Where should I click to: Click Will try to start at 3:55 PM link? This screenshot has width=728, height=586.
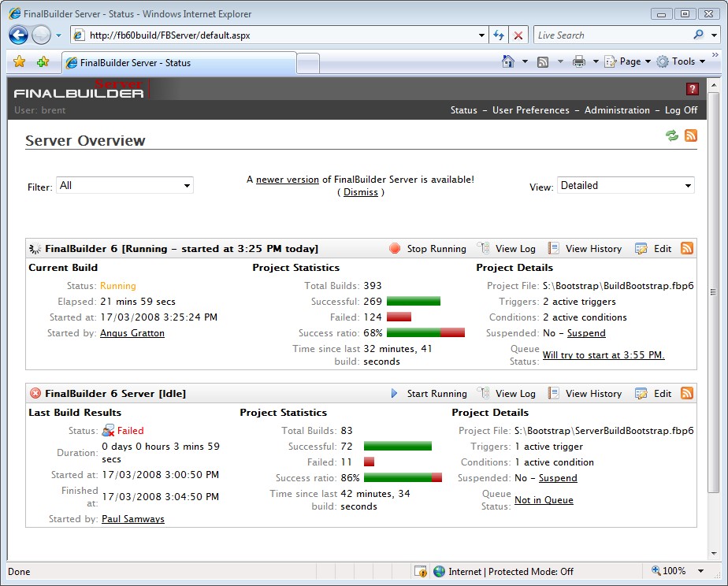click(604, 355)
